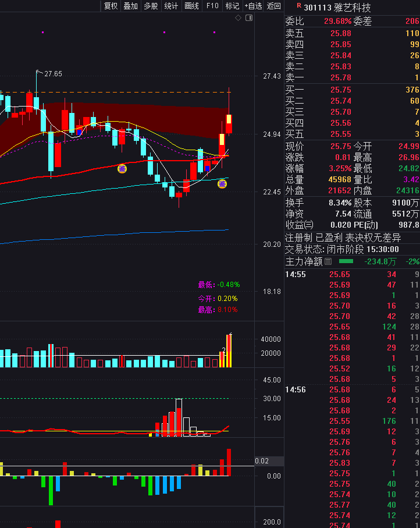420x528 pixels.
Task: Click the left 鉴 marker on chart
Action: tap(122, 168)
